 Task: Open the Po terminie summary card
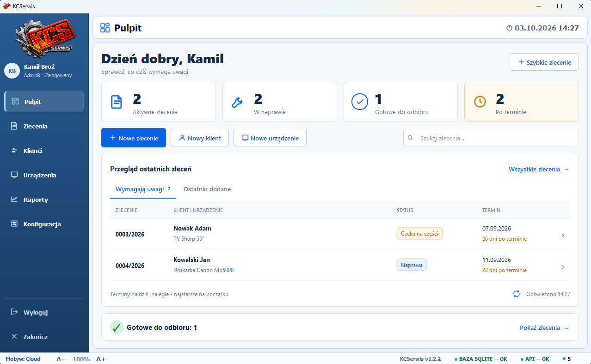coord(522,102)
